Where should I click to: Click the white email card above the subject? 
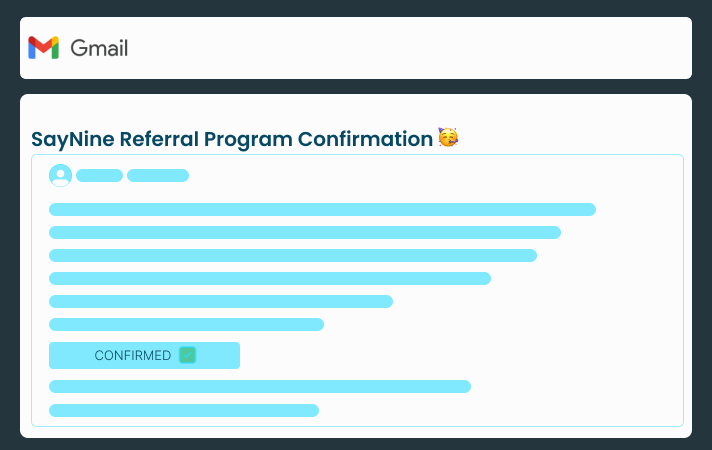pos(356,111)
